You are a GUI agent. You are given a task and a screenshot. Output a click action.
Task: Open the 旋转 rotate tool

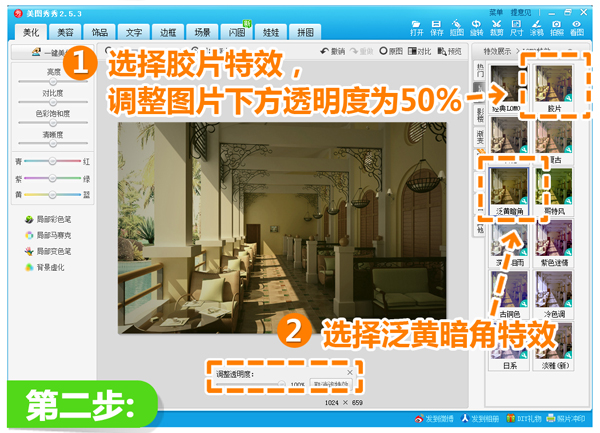476,28
